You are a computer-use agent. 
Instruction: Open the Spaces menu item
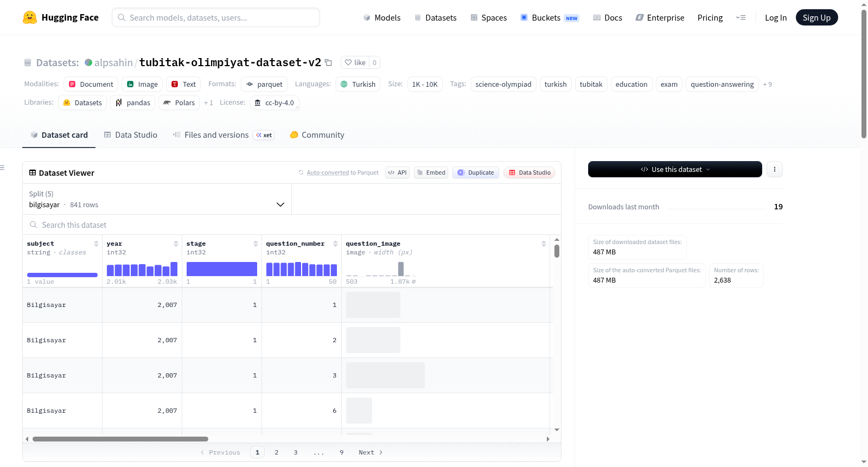pyautogui.click(x=488, y=17)
